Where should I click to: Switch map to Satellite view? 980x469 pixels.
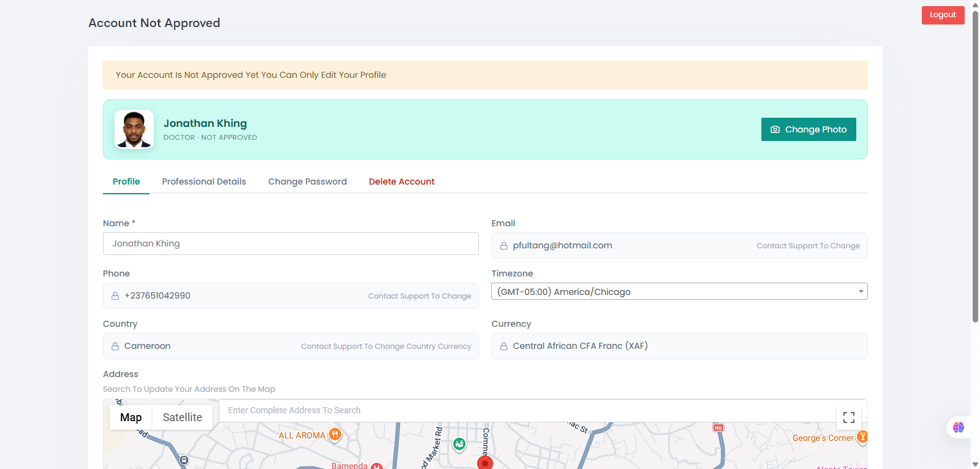pyautogui.click(x=183, y=418)
